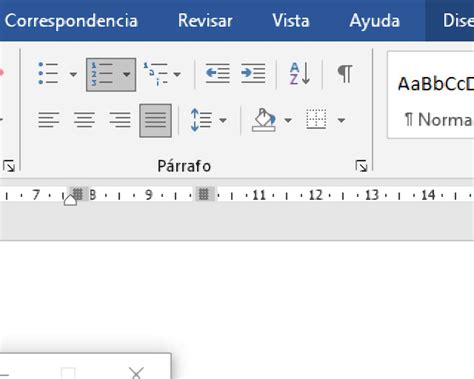Toggle justified text alignment
This screenshot has width=474, height=379.
156,120
